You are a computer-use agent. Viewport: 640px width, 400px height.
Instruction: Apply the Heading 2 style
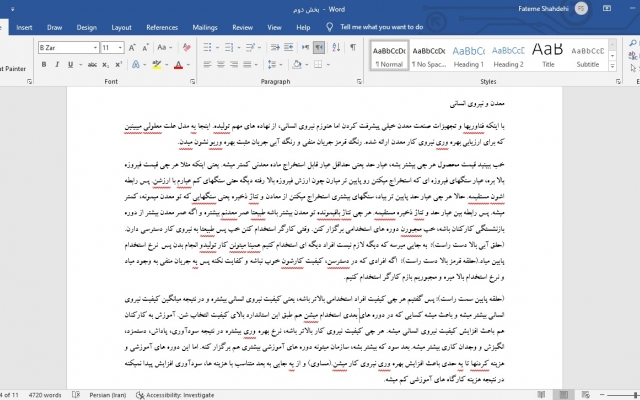[508, 56]
